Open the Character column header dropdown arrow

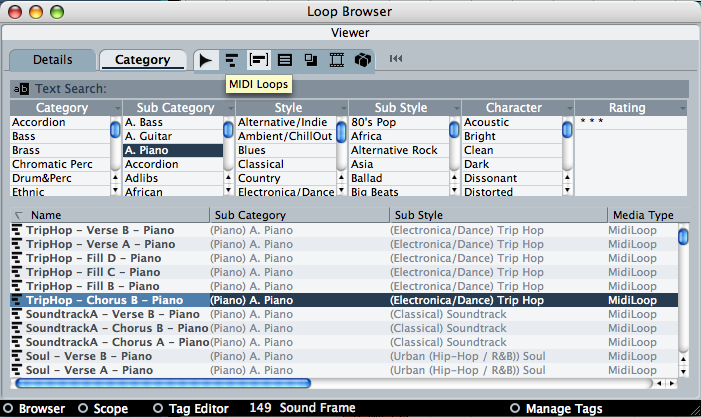pos(568,108)
